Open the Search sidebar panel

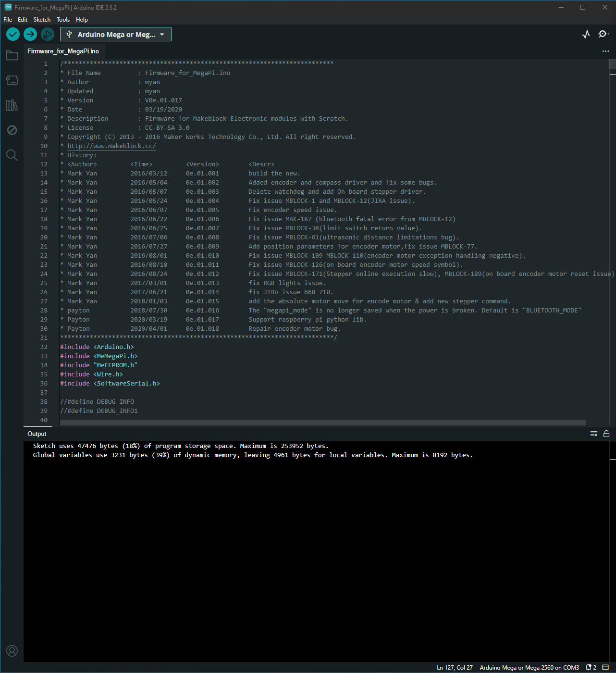point(12,155)
